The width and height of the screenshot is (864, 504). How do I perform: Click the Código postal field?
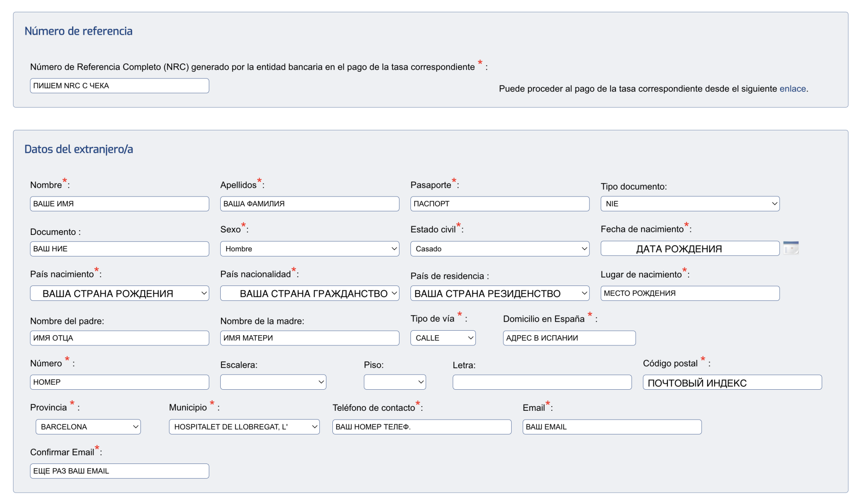[732, 383]
